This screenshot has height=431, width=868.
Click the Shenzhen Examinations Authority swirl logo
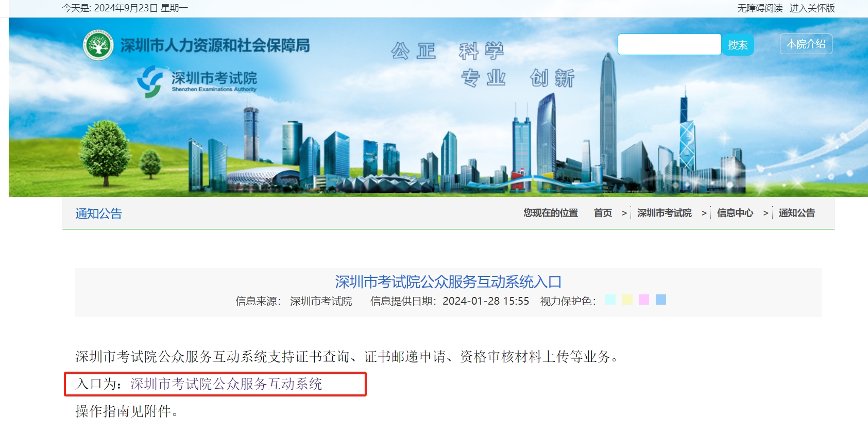point(150,81)
